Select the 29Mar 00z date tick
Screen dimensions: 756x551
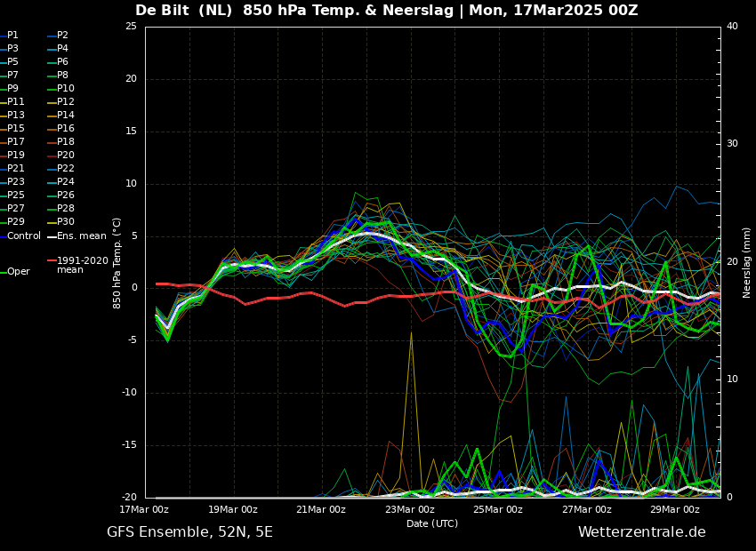coord(675,510)
